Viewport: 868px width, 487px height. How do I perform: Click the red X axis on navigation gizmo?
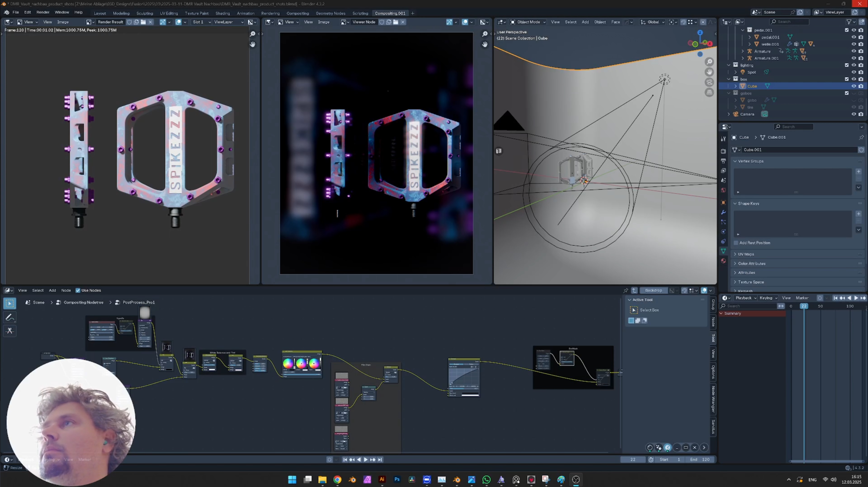[710, 44]
